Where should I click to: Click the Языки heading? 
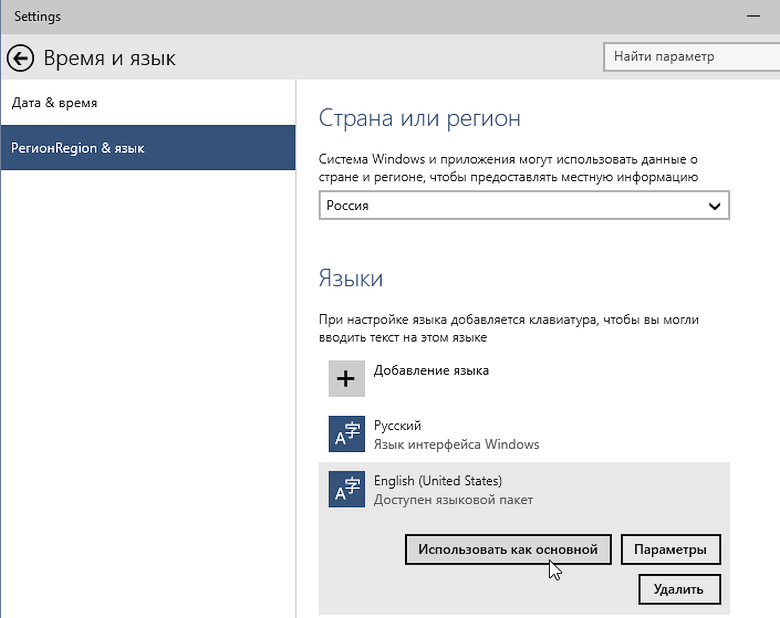coord(351,278)
